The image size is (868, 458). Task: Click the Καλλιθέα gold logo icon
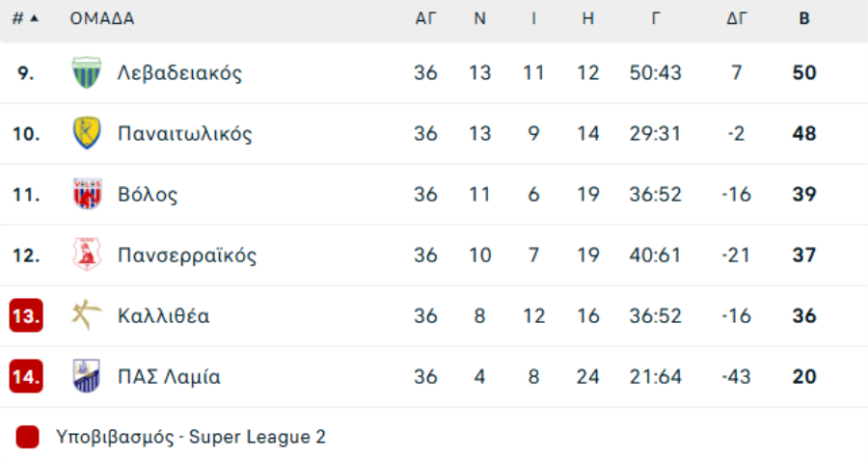coord(87,315)
